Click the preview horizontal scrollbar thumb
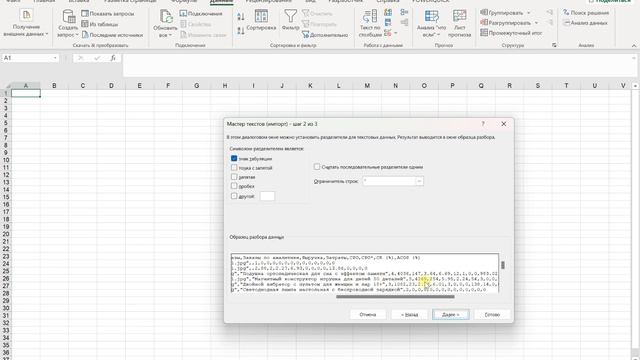 pyautogui.click(x=395, y=297)
